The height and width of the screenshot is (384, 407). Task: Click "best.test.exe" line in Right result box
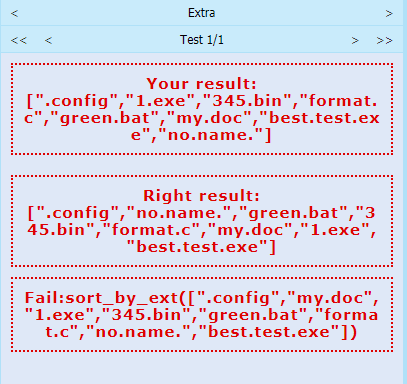tap(201, 247)
